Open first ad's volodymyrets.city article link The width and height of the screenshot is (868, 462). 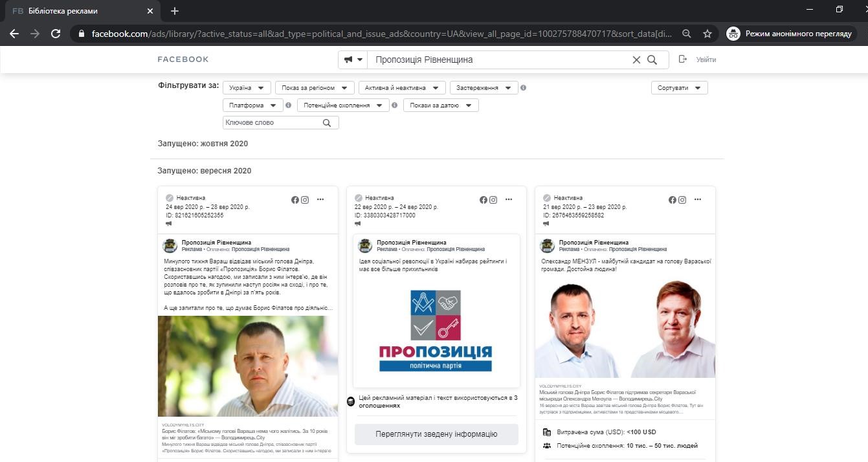[248, 438]
